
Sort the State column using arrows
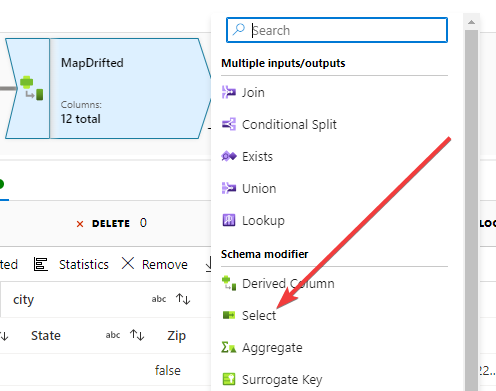click(x=137, y=335)
